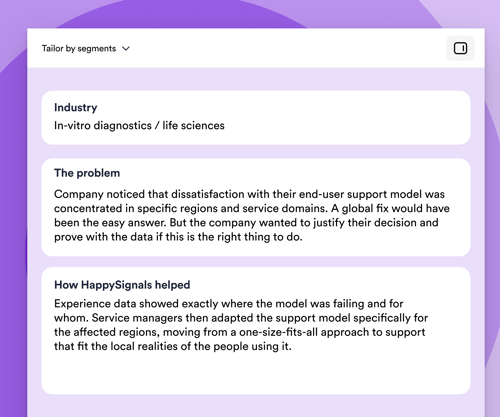
Task: Select the Industry card
Action: (x=256, y=118)
